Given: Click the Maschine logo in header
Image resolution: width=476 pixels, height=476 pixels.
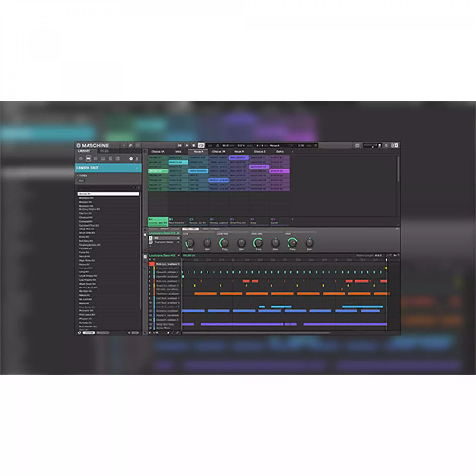Looking at the screenshot, I should coord(93,145).
